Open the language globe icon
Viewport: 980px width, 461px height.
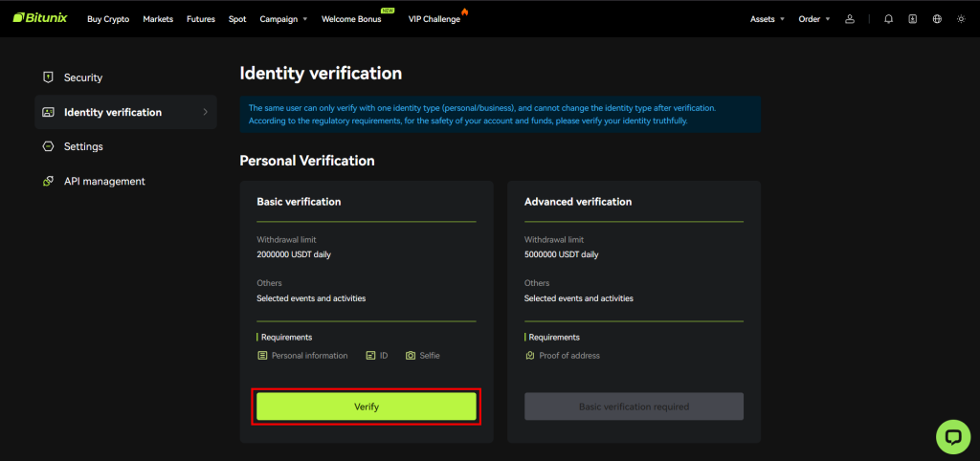[x=936, y=19]
